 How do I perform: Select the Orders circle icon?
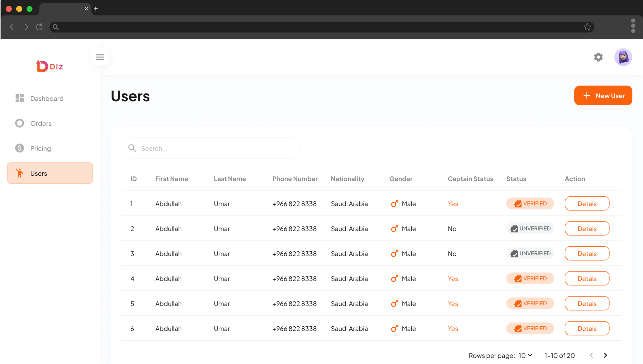click(x=19, y=123)
